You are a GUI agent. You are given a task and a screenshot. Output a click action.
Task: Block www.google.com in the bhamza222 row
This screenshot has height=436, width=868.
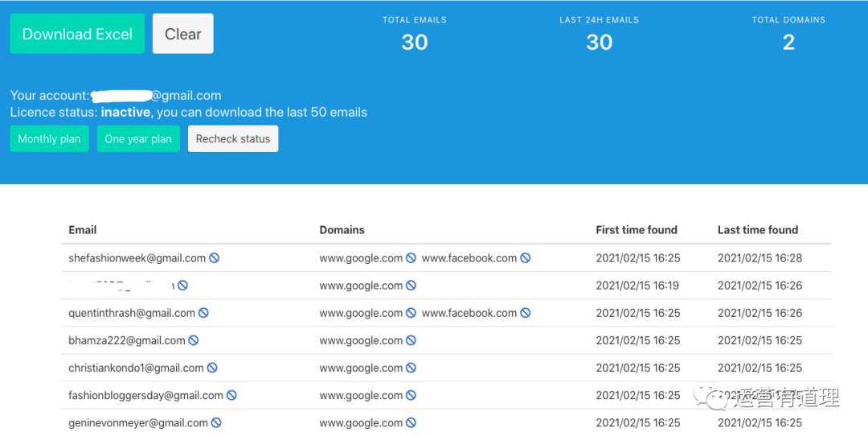click(x=411, y=340)
